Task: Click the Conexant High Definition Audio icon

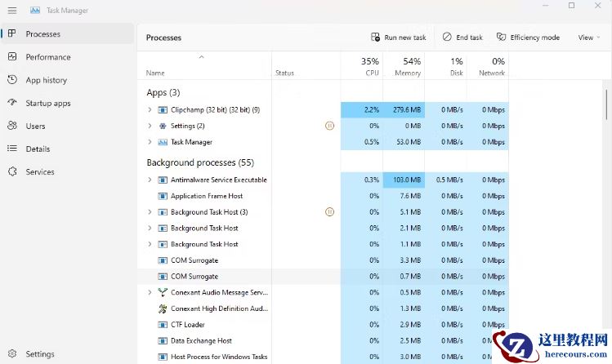Action: [163, 309]
